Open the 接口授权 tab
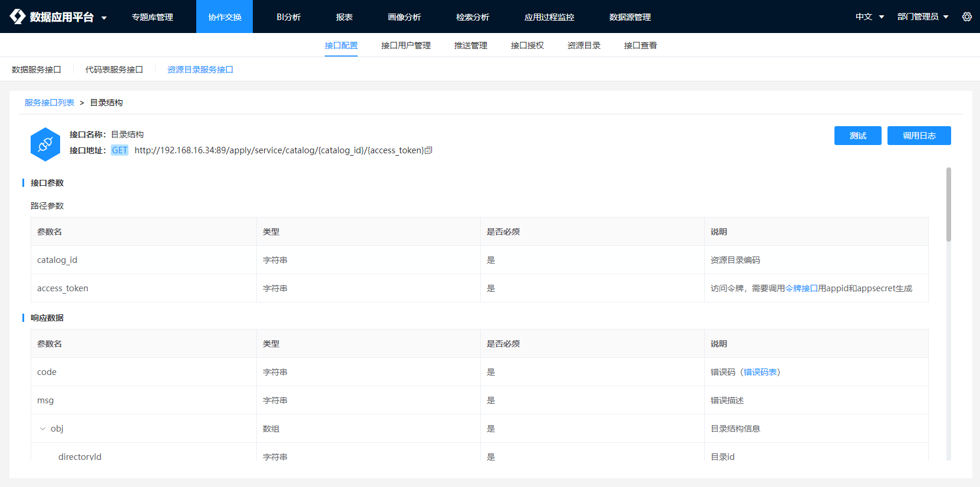Image resolution: width=980 pixels, height=487 pixels. 527,45
